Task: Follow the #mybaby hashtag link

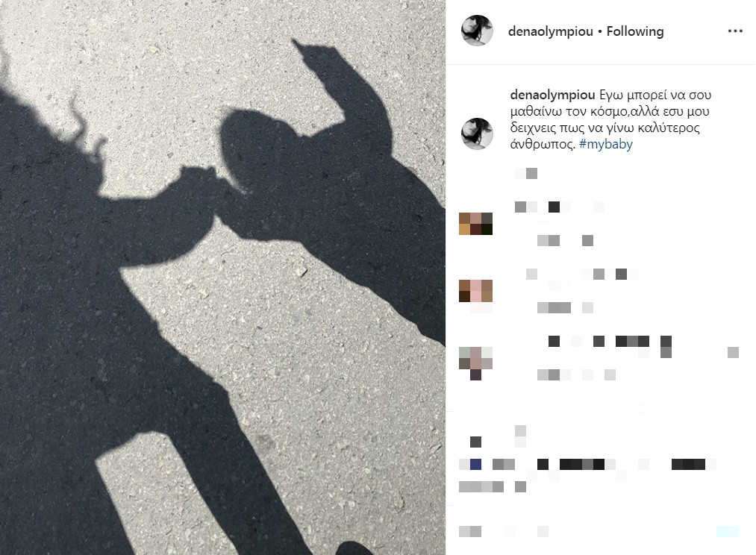Action: 605,144
